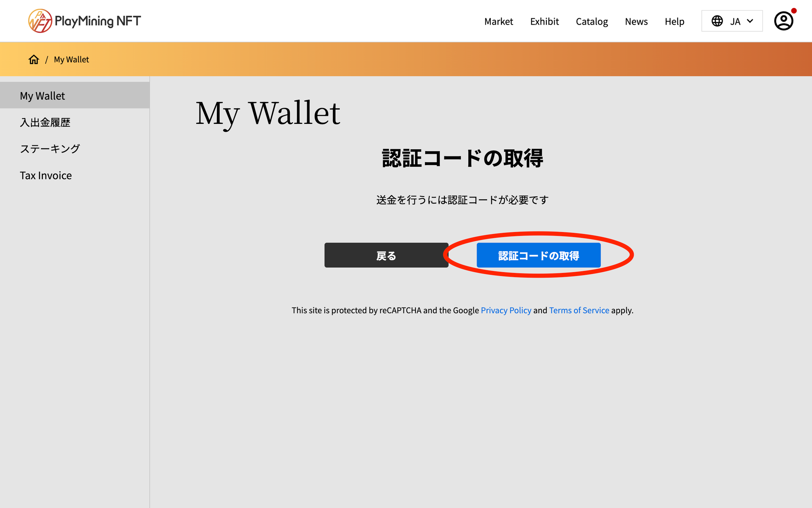This screenshot has height=508, width=812.
Task: Open the Market menu
Action: pos(498,21)
